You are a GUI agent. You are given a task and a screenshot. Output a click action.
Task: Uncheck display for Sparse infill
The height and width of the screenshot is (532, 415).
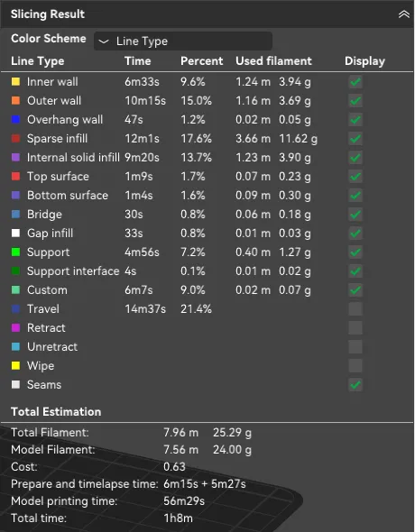pyautogui.click(x=355, y=139)
